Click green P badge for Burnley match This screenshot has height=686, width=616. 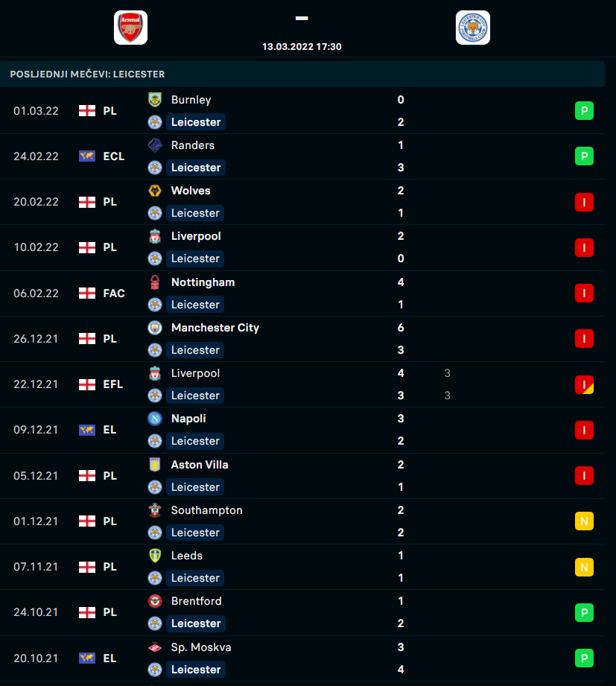pos(584,111)
